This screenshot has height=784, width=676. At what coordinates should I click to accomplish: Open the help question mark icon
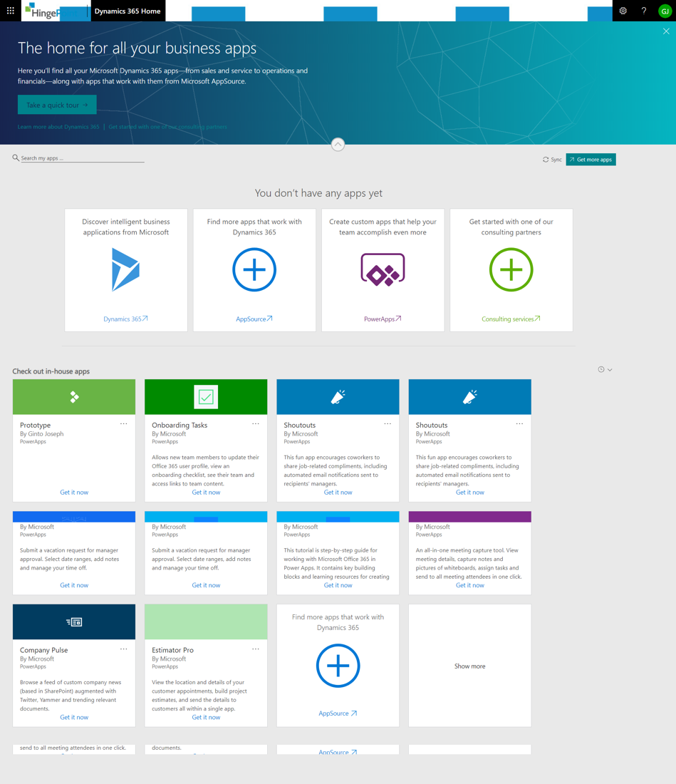(x=644, y=11)
